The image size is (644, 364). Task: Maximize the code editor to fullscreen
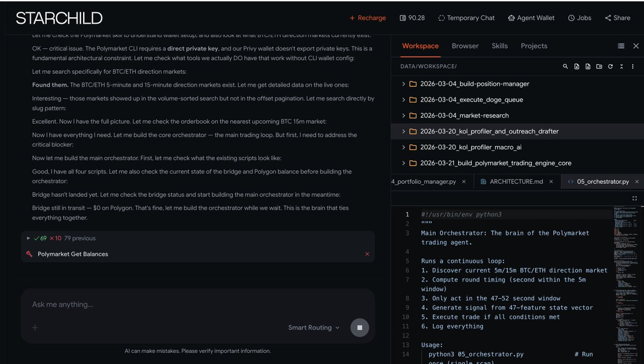pyautogui.click(x=635, y=198)
